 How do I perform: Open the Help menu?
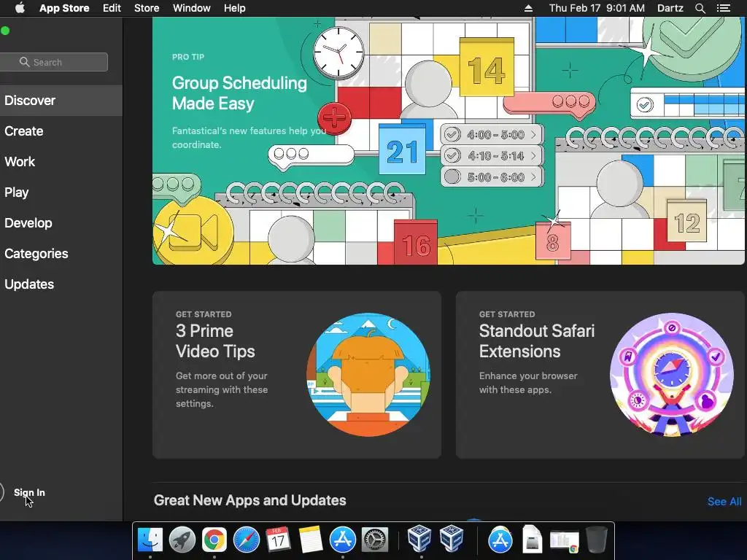pyautogui.click(x=235, y=8)
